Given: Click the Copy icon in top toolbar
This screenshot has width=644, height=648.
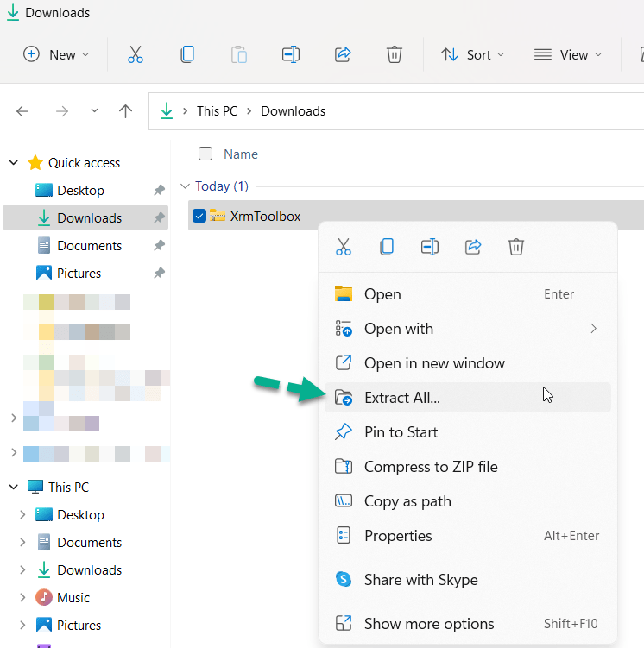Looking at the screenshot, I should (187, 54).
